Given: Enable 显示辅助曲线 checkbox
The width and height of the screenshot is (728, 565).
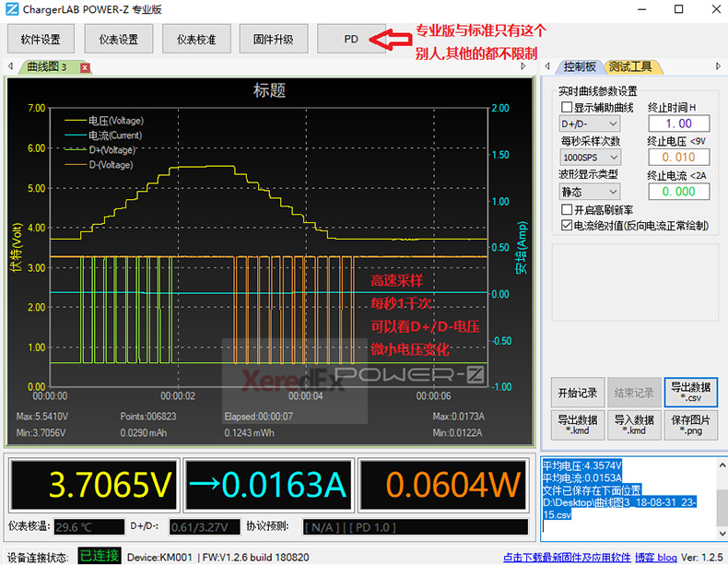Looking at the screenshot, I should pyautogui.click(x=567, y=107).
